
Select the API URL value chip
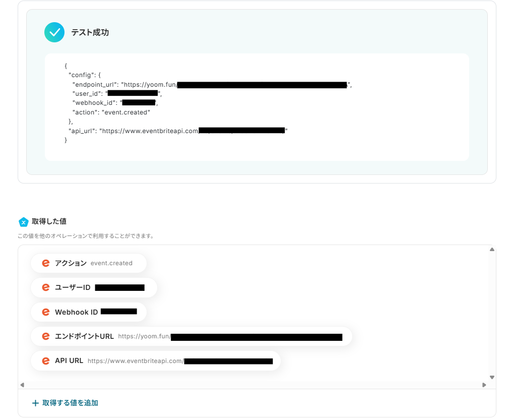tap(156, 361)
